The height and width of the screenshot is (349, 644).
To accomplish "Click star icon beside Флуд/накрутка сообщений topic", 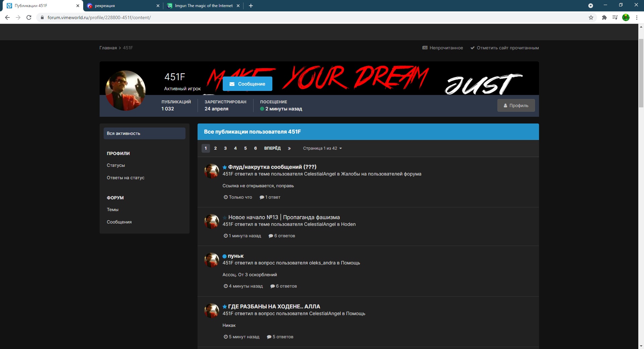I will 225,167.
